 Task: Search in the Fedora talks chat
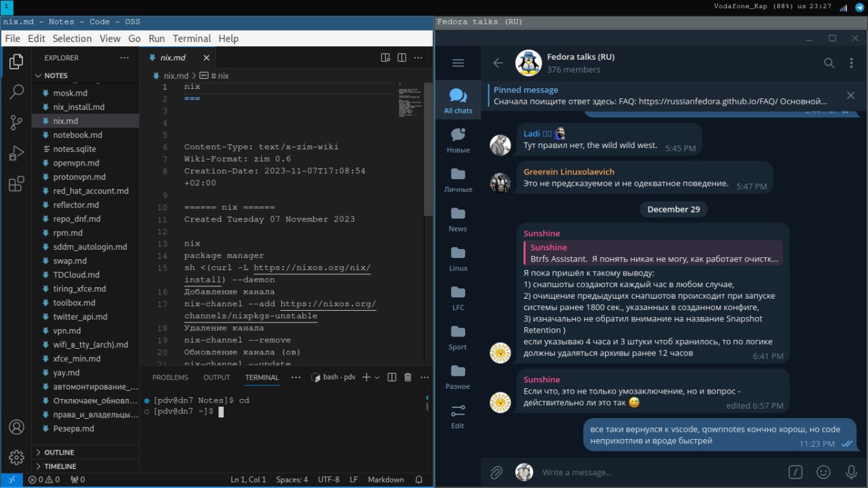pos(829,63)
